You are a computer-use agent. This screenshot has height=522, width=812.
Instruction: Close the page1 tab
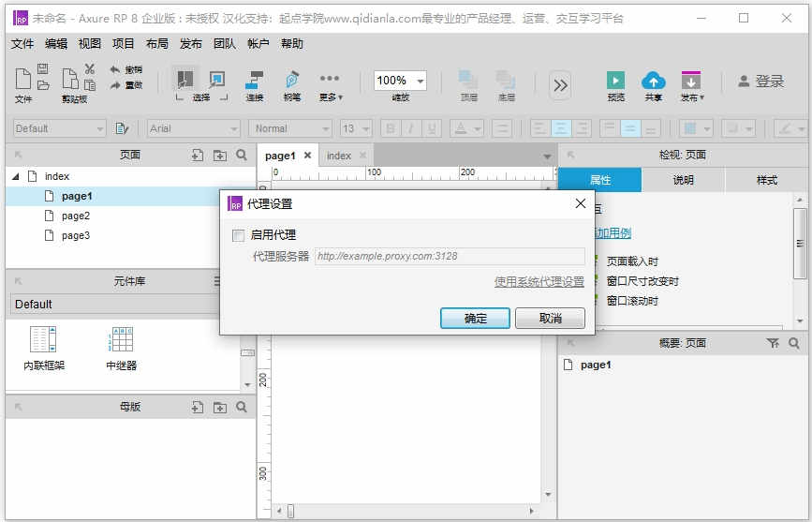pos(307,155)
